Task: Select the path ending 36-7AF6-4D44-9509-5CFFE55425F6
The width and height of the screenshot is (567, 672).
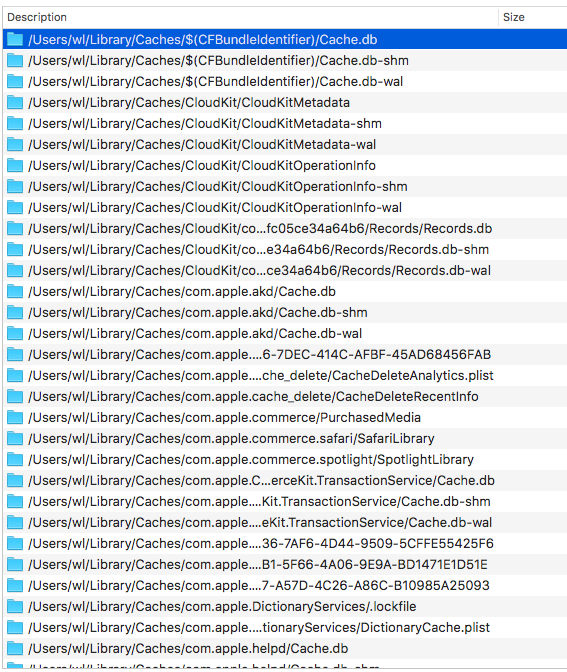Action: pyautogui.click(x=261, y=544)
